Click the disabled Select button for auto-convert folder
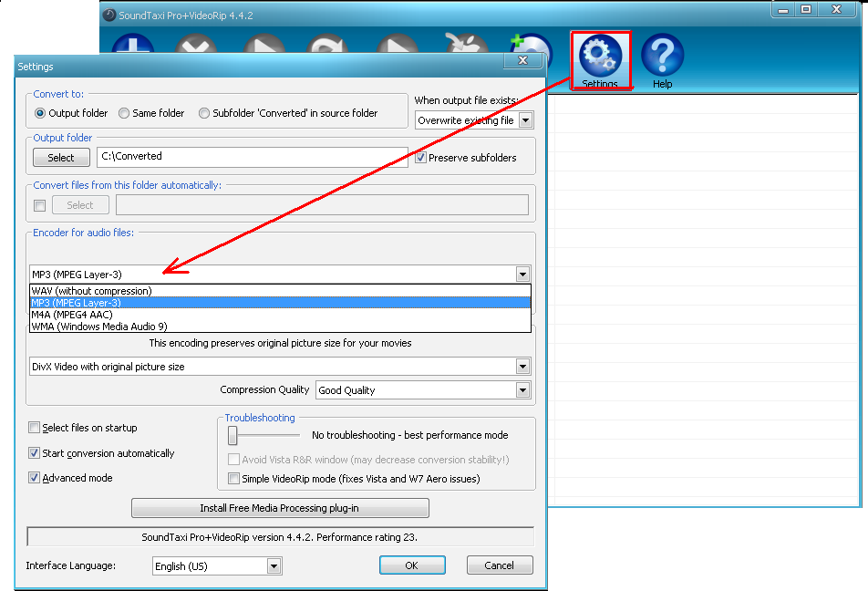Image resolution: width=868 pixels, height=591 pixels. coord(81,205)
